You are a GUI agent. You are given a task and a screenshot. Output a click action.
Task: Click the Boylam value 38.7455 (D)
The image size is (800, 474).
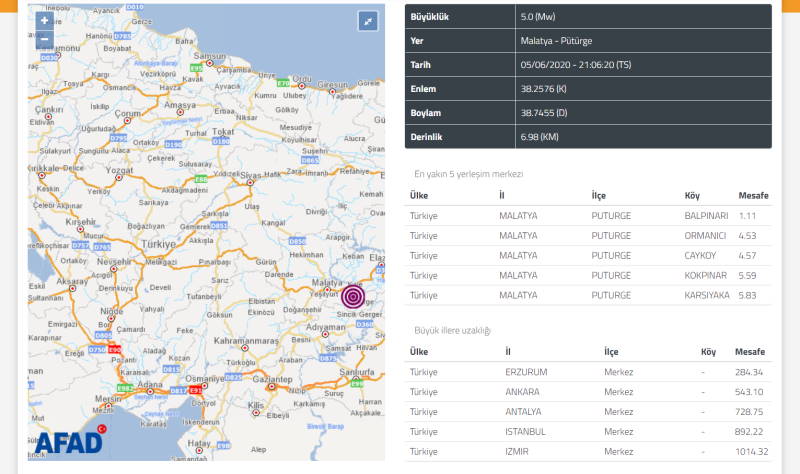(x=544, y=113)
